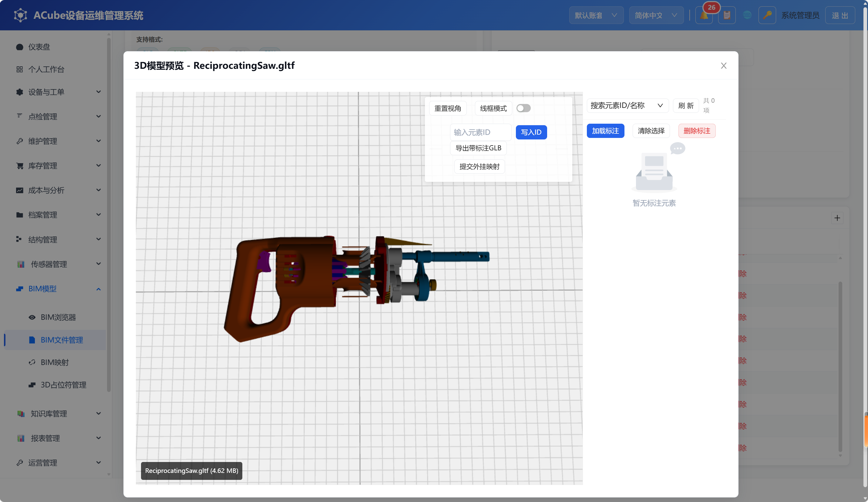Image resolution: width=868 pixels, height=502 pixels.
Task: Click the background table vertical scrollbar
Action: click(840, 367)
